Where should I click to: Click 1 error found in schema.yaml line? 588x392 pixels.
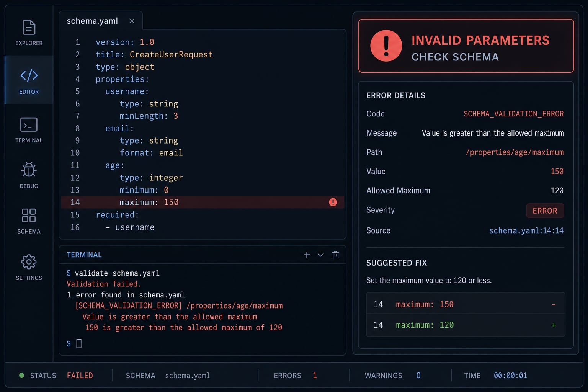click(126, 295)
